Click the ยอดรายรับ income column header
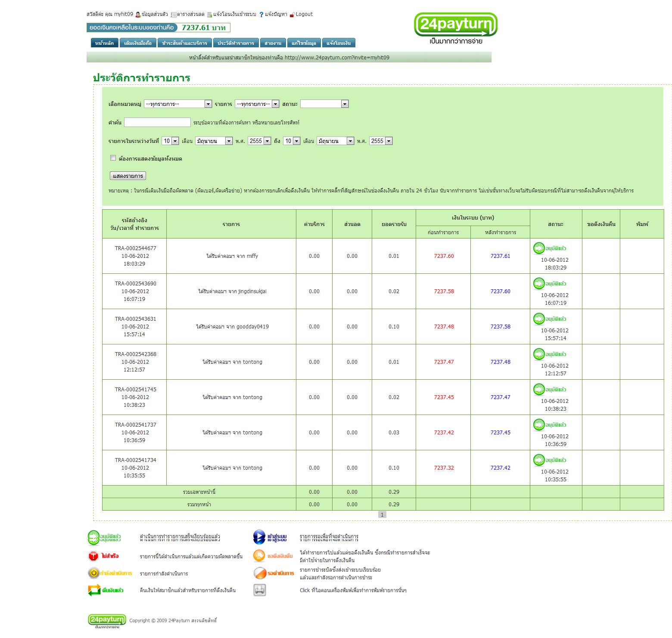The height and width of the screenshot is (638, 672). point(394,224)
